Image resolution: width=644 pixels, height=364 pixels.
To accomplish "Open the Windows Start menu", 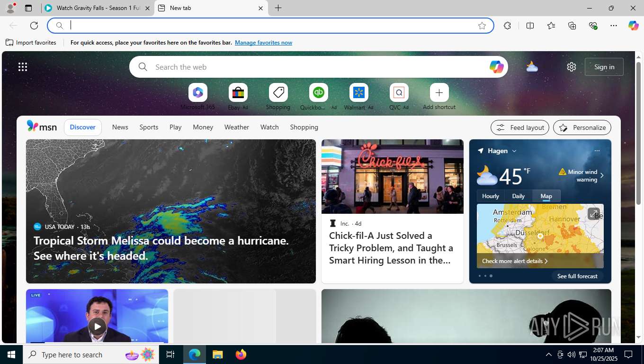I will point(11,355).
